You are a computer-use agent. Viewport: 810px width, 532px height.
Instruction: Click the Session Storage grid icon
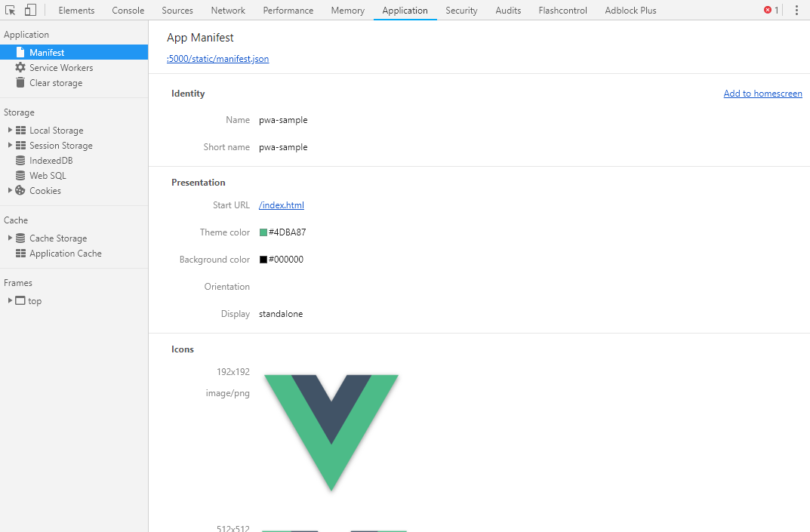tap(20, 145)
